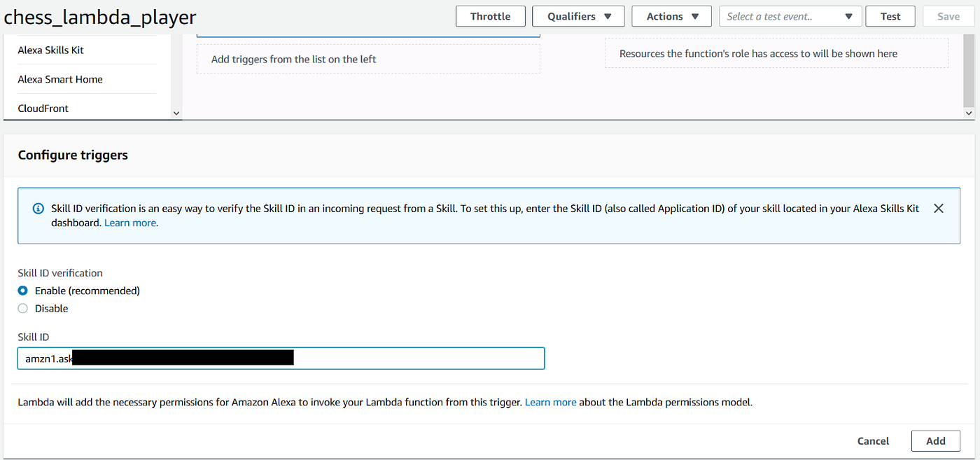
Task: Click the Skill ID input field
Action: [x=281, y=358]
